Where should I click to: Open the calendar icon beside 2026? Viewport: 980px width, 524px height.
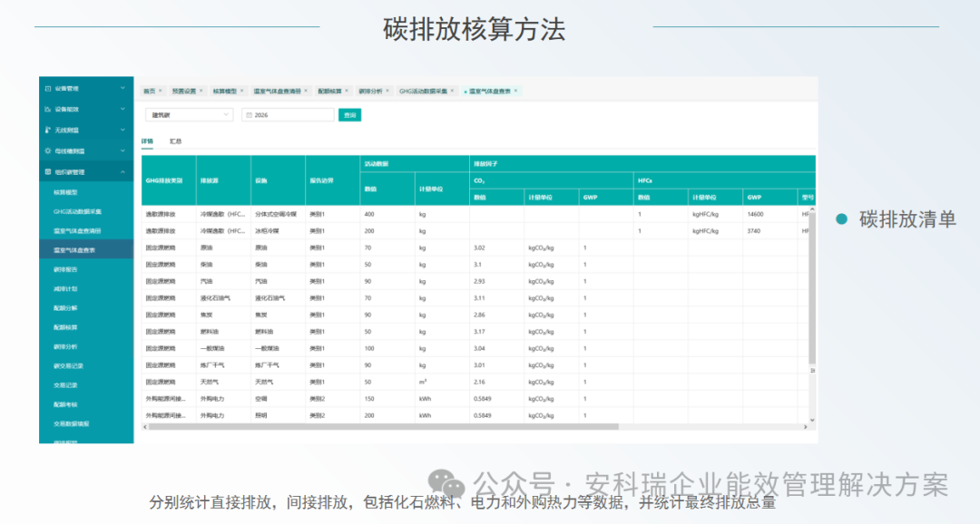coord(247,114)
